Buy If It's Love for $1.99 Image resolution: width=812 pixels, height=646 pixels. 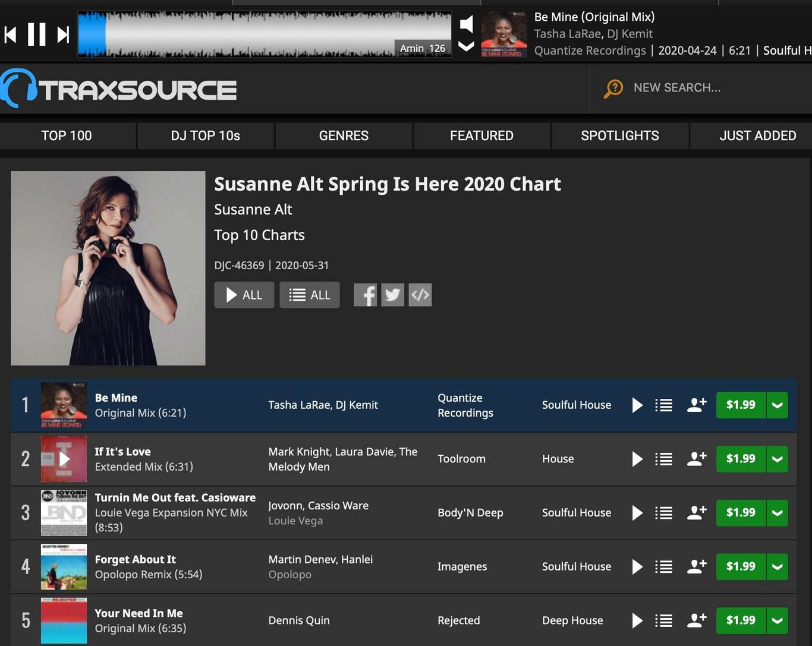click(x=741, y=459)
